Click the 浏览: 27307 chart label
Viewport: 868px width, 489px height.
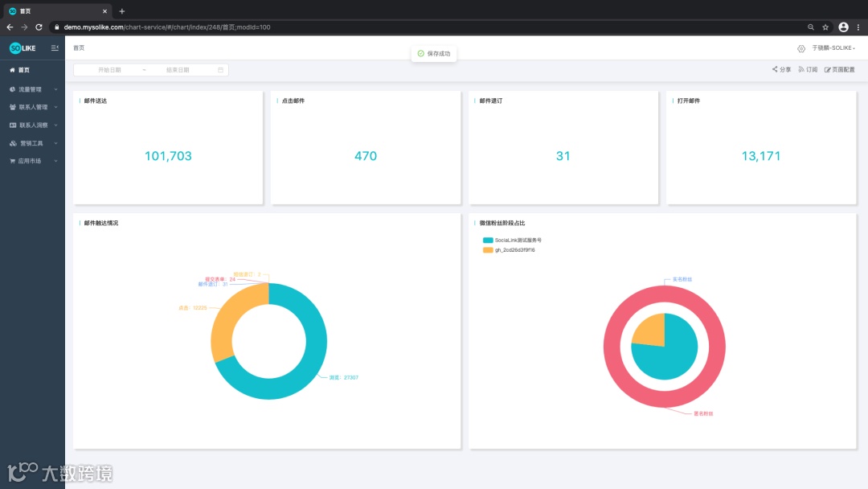[x=344, y=378]
